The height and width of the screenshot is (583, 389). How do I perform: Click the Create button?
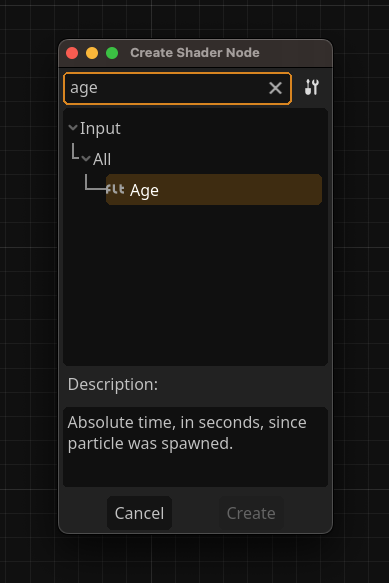tap(251, 513)
